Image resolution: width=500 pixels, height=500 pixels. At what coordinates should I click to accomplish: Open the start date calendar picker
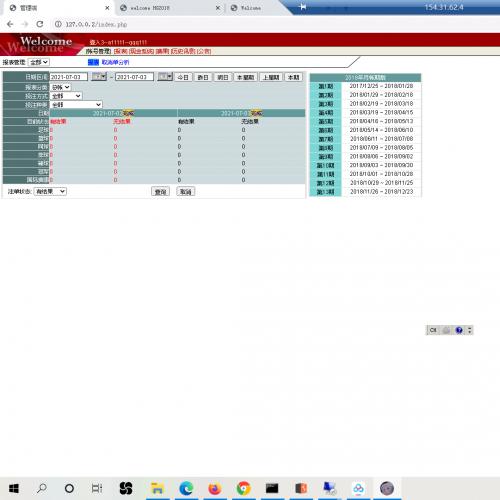99,77
